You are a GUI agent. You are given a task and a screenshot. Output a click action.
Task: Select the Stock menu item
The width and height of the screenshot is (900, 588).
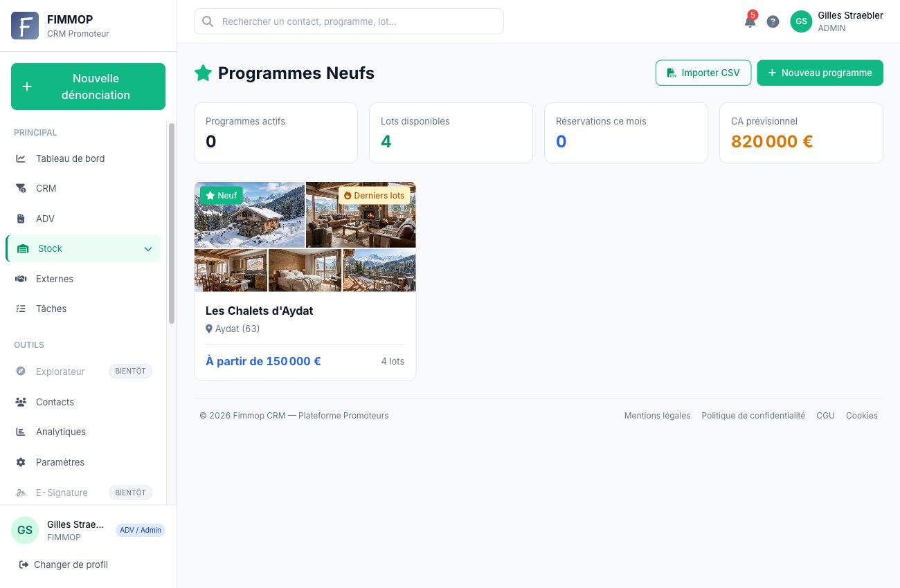tap(83, 248)
